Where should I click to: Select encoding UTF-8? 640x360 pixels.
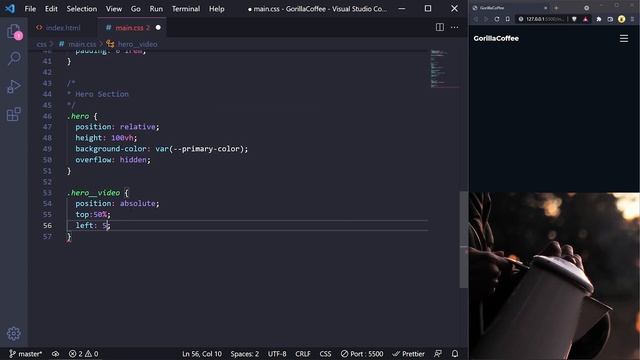277,354
